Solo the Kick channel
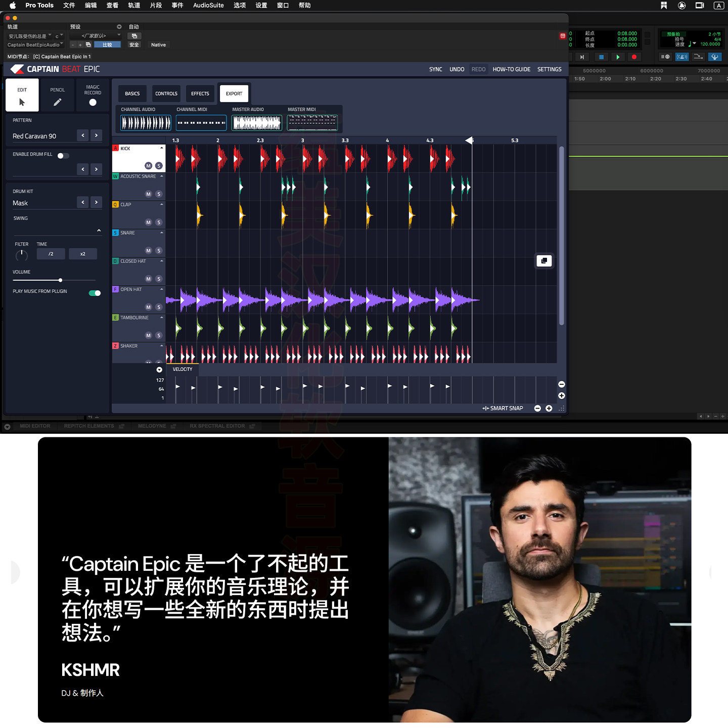The image size is (728, 728). pos(159,166)
